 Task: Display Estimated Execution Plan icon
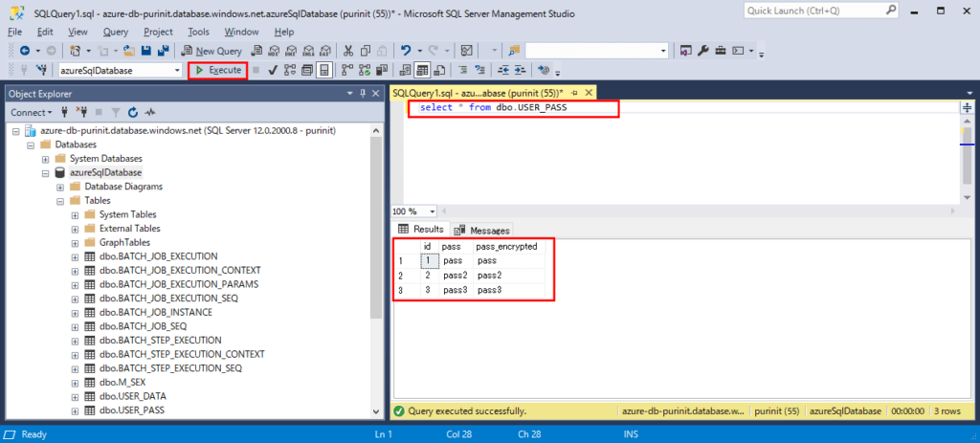tap(290, 70)
